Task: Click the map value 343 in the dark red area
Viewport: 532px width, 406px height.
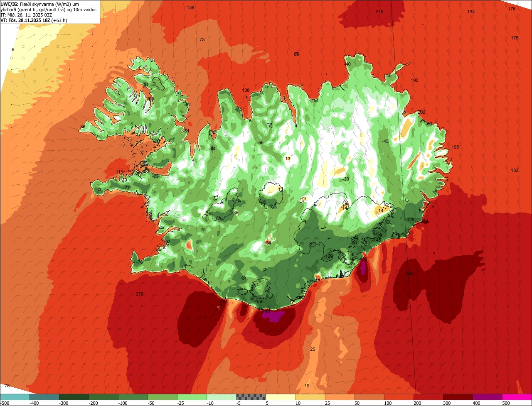Action: (x=410, y=273)
